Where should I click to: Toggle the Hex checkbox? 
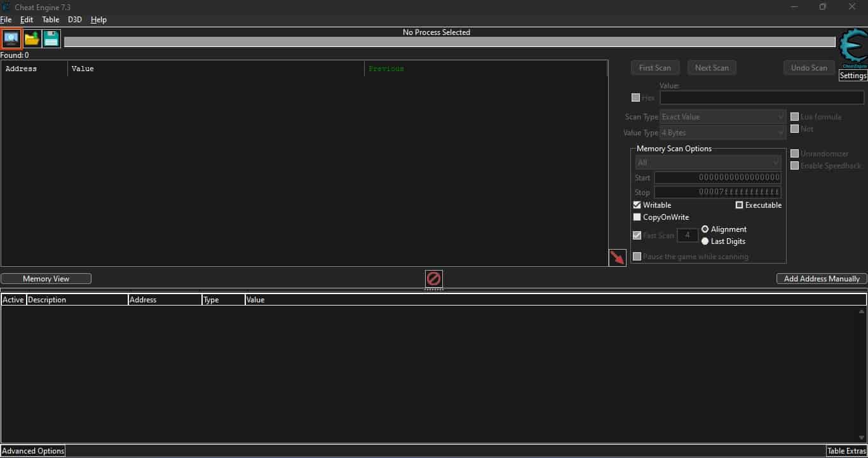636,98
